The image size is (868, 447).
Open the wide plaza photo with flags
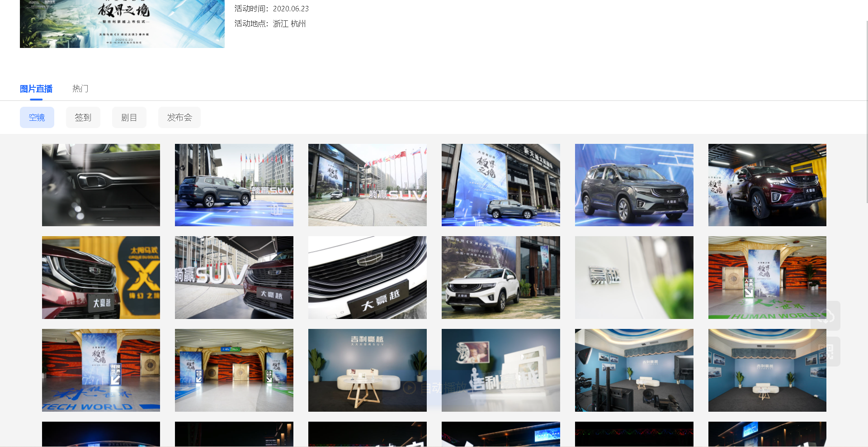(x=368, y=185)
